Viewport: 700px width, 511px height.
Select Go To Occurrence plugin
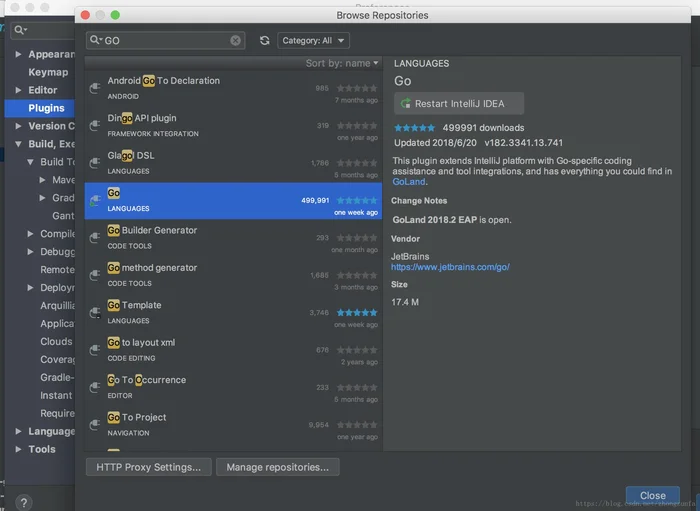tap(233, 388)
